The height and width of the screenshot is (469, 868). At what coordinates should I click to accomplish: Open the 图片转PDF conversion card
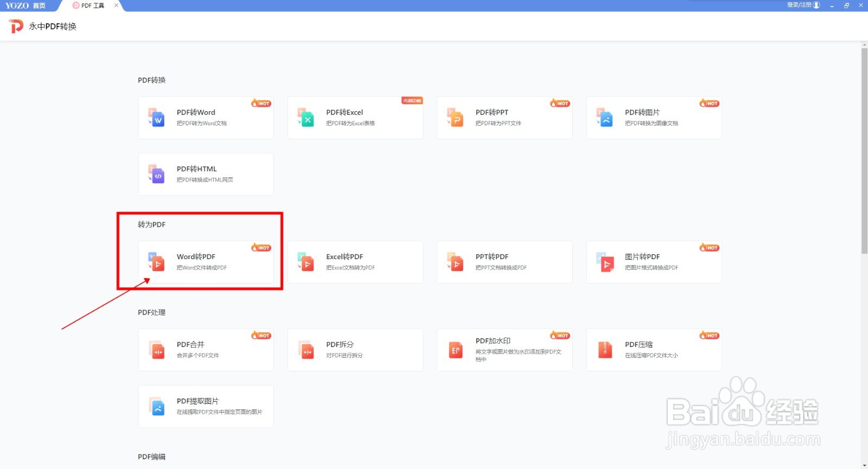coord(654,262)
